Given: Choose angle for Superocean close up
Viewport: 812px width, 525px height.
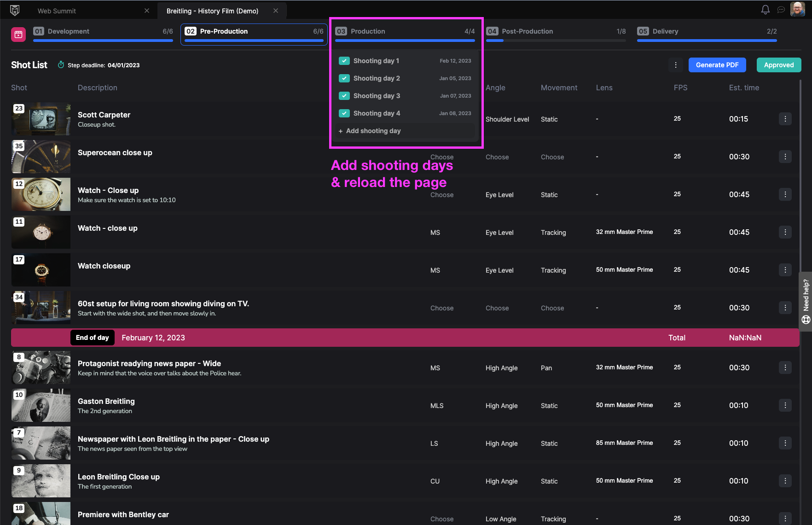Looking at the screenshot, I should point(497,157).
